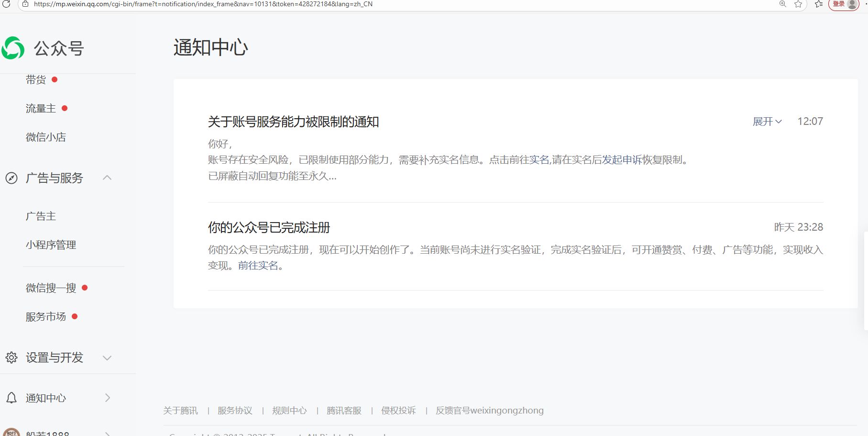Open the 规则中心 footer link
Viewport: 868px width, 436px height.
[x=289, y=411]
